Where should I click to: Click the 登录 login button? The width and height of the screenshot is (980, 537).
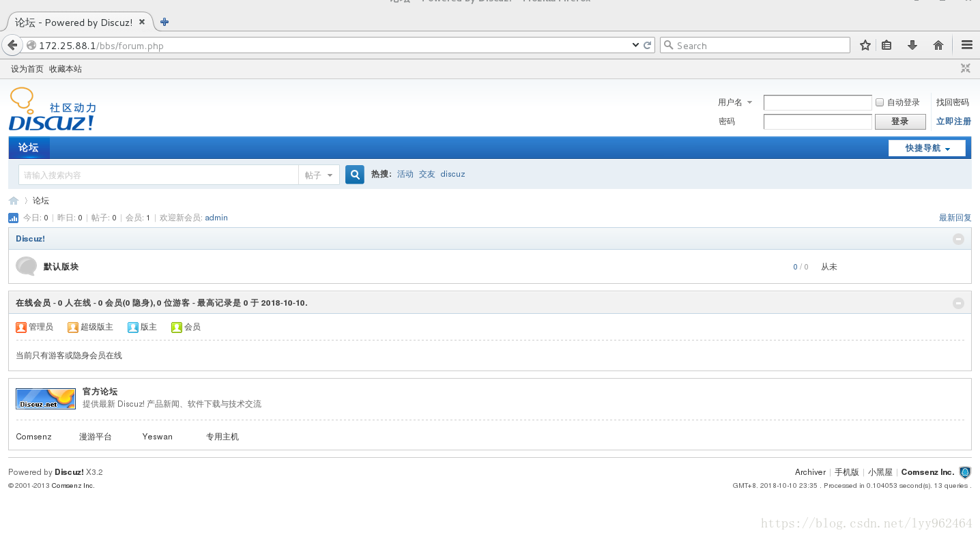tap(900, 121)
